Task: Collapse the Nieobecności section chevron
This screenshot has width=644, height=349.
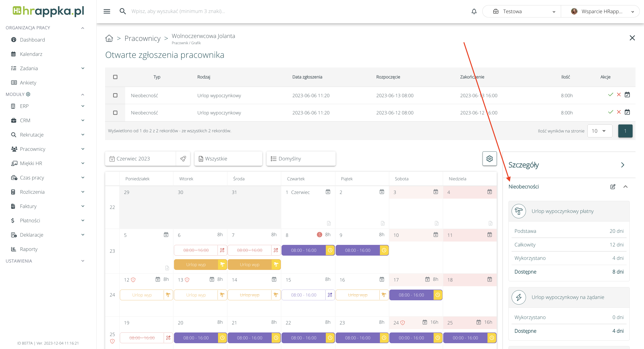Action: coord(625,187)
